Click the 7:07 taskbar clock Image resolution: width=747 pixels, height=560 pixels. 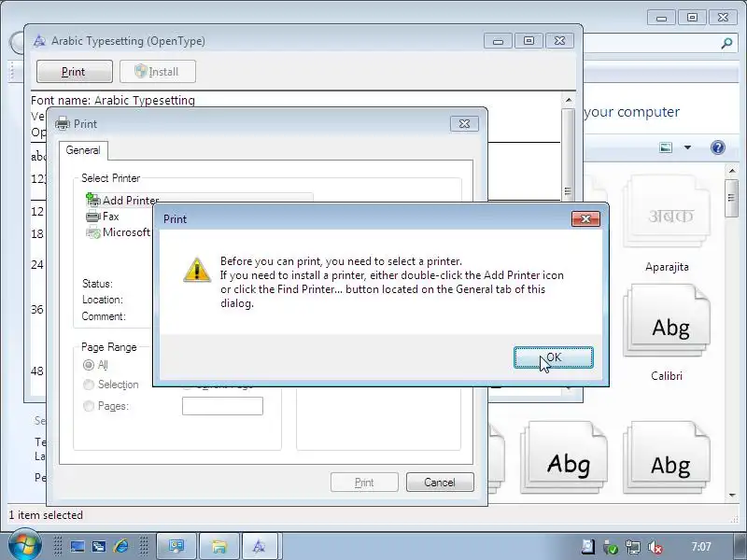coord(701,547)
